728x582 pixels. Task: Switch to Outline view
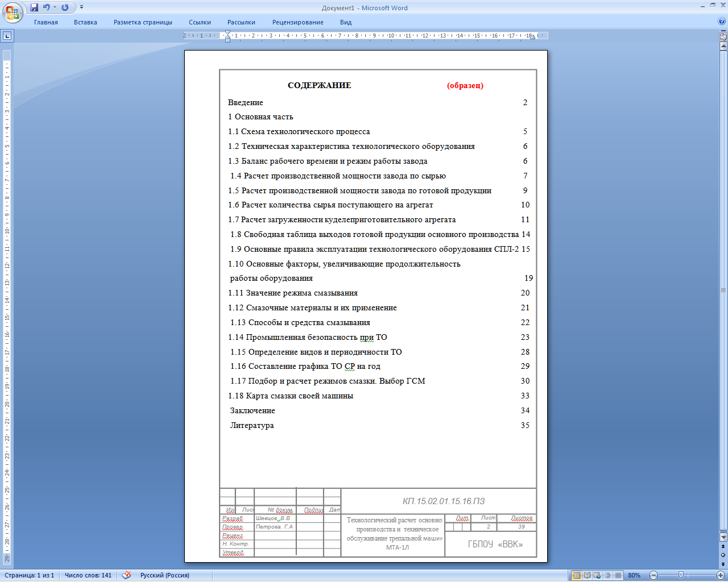click(607, 575)
